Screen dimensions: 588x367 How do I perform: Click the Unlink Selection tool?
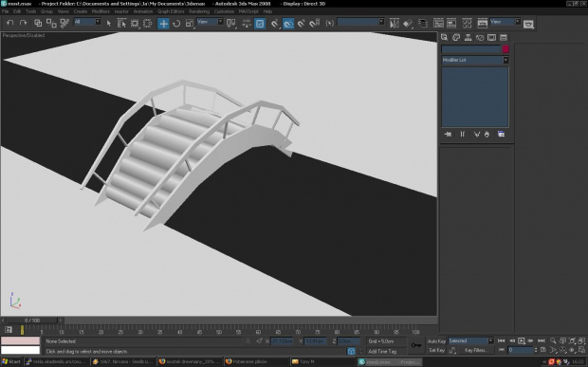click(x=51, y=23)
